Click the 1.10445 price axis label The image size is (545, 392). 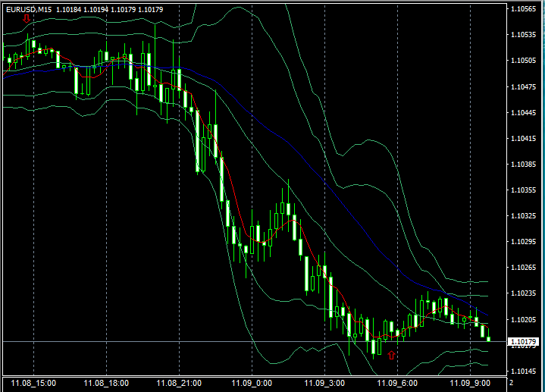[524, 113]
